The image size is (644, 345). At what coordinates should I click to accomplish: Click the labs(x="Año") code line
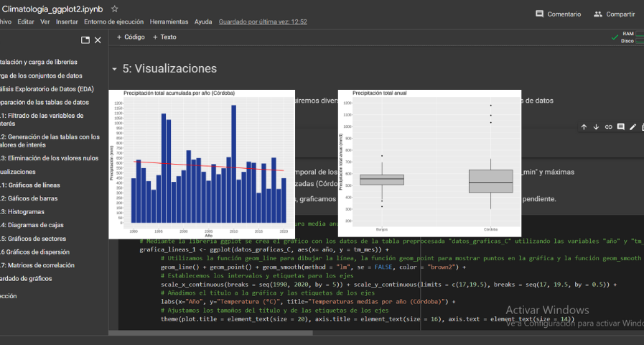tap(308, 301)
